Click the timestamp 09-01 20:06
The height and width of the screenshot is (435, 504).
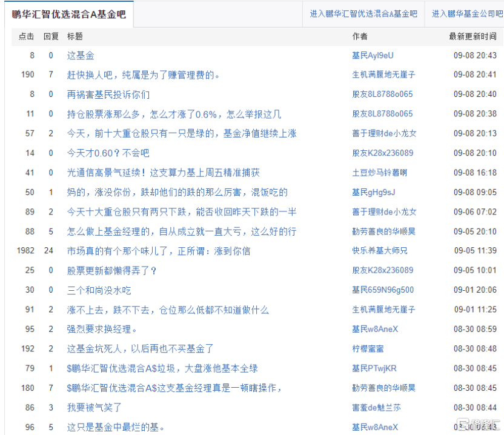[475, 290]
